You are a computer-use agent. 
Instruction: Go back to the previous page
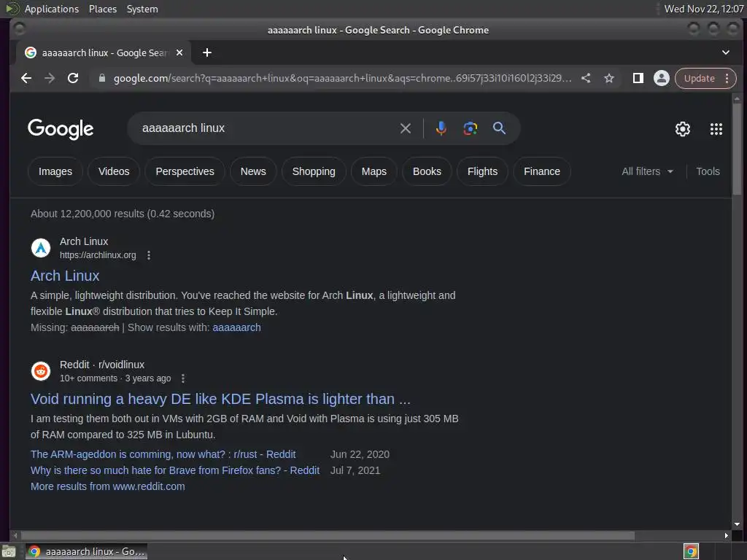26,78
